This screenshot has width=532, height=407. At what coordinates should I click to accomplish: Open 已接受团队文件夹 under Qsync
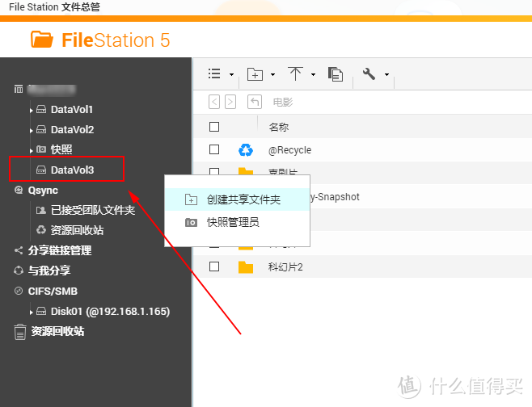(x=93, y=210)
